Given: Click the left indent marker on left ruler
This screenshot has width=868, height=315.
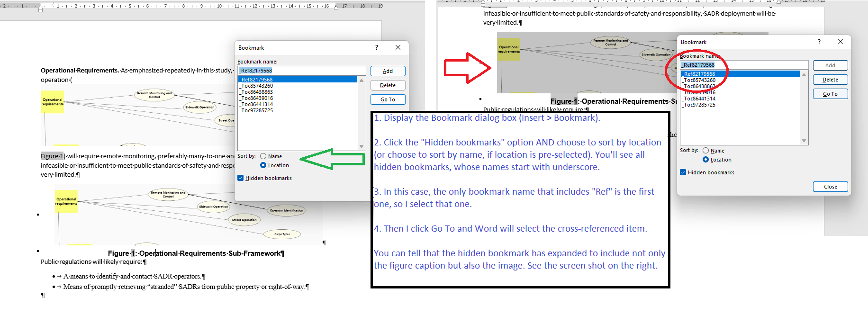Looking at the screenshot, I should coord(40,8).
